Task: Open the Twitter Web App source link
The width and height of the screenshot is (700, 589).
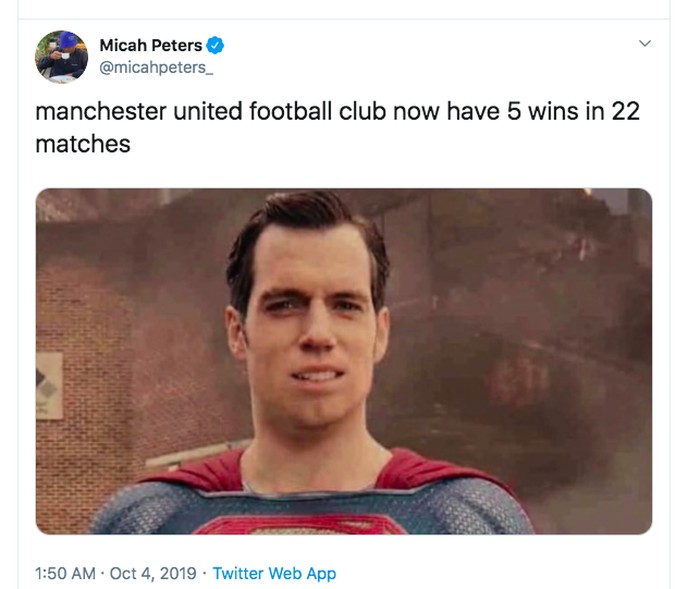Action: tap(274, 573)
